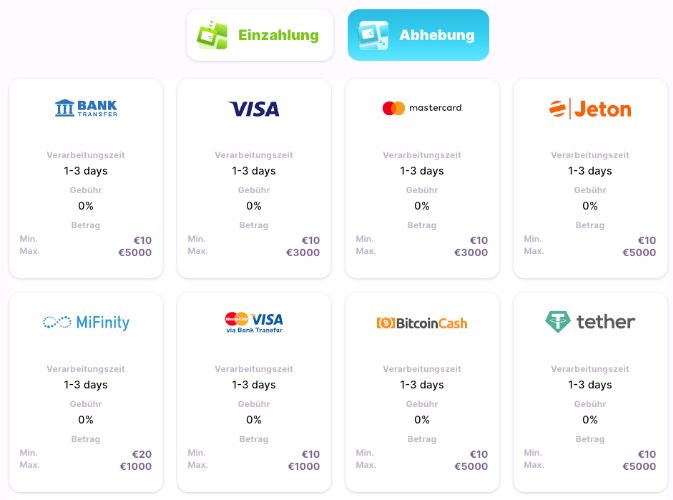Select the Abhebung tab
673x500 pixels.
point(418,35)
